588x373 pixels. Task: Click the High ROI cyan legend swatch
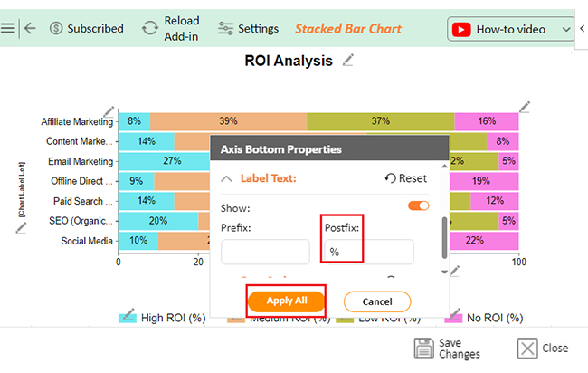click(128, 318)
